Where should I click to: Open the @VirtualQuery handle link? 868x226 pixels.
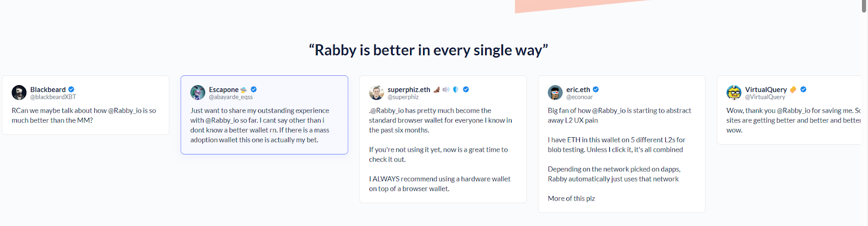(765, 97)
